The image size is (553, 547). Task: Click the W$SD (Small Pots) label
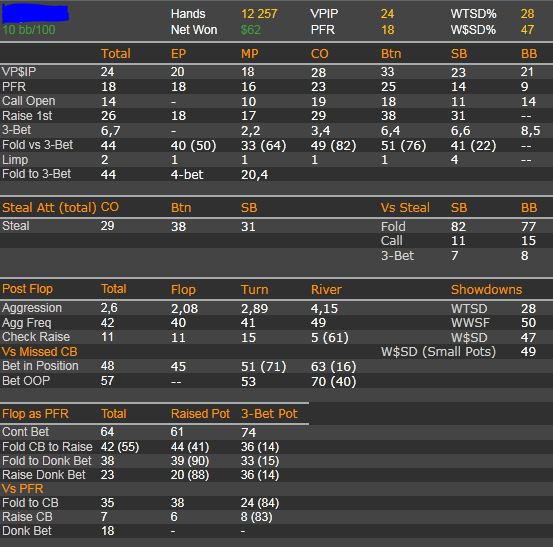point(438,351)
